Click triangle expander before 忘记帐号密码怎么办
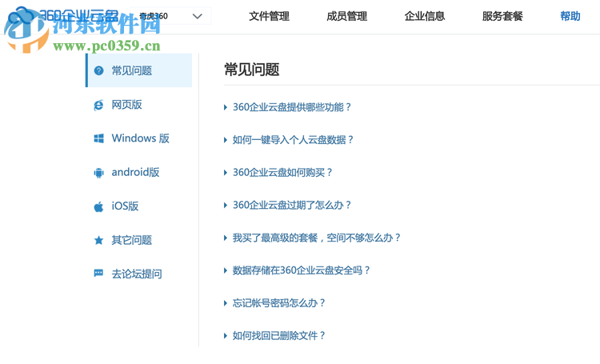The width and height of the screenshot is (600, 364). (226, 303)
